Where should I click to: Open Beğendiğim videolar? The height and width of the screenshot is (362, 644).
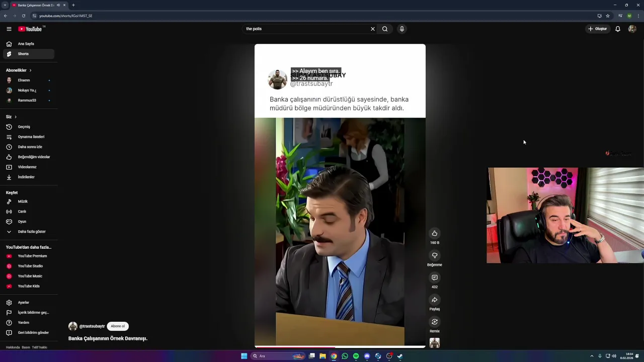click(28, 157)
